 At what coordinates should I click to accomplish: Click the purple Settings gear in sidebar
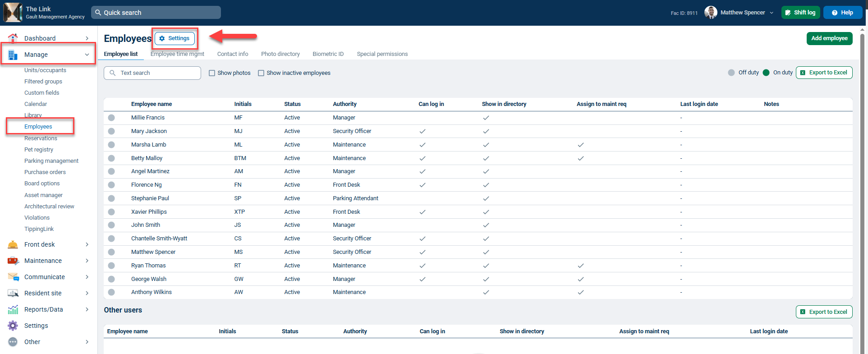click(x=13, y=326)
